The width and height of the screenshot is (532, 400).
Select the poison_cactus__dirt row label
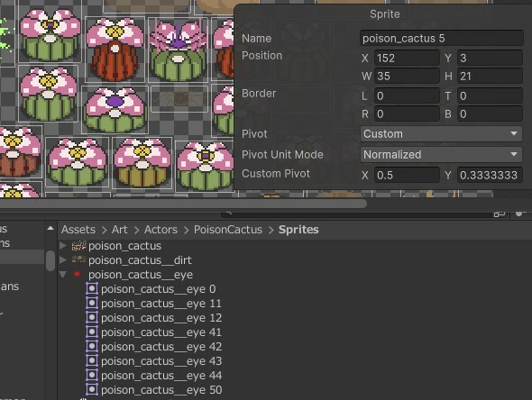pyautogui.click(x=140, y=260)
